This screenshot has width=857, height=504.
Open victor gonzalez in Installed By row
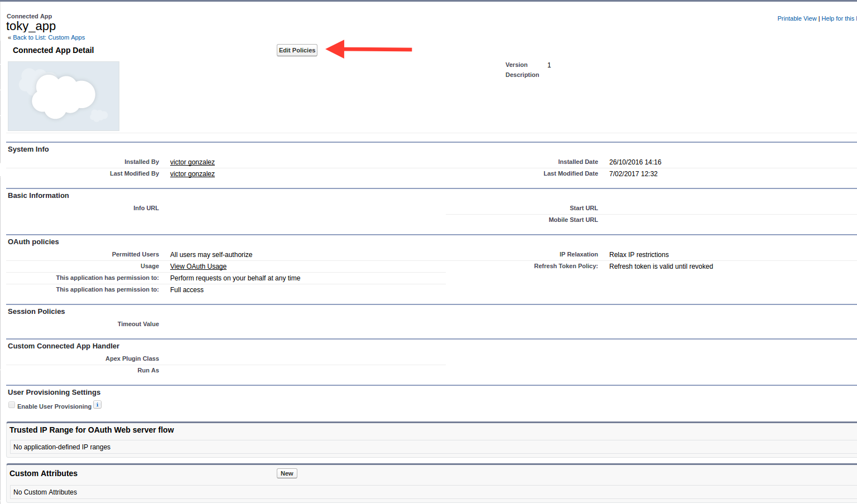point(192,162)
